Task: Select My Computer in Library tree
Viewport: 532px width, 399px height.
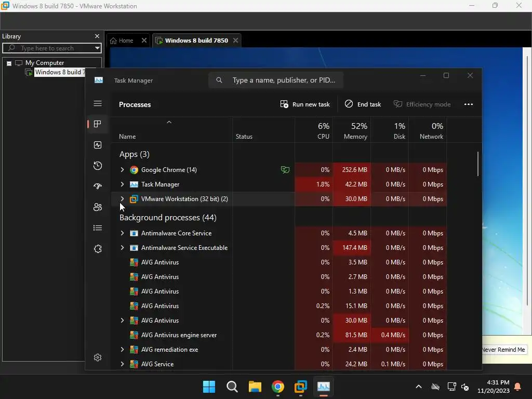Action: tap(45, 63)
